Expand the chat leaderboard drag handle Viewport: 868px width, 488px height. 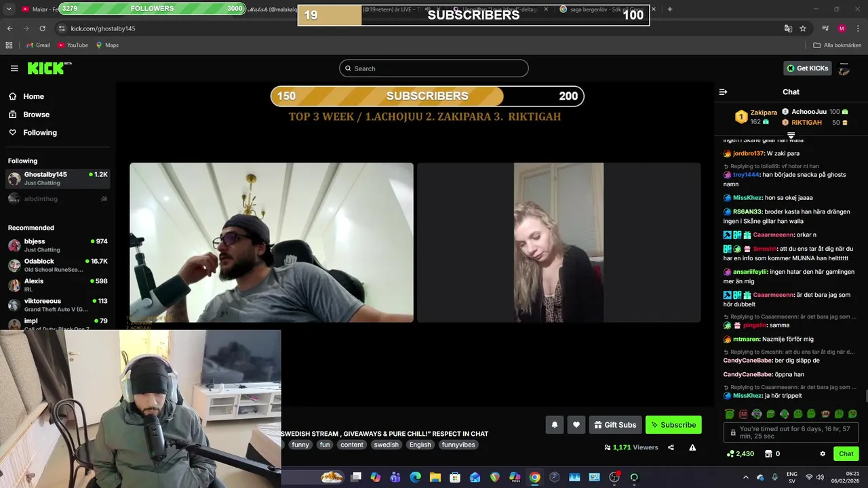click(791, 136)
